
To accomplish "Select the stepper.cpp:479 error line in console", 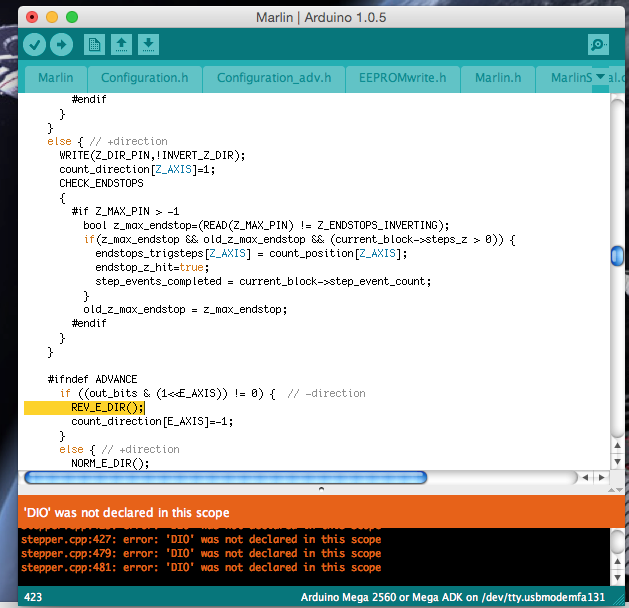I will (x=201, y=553).
